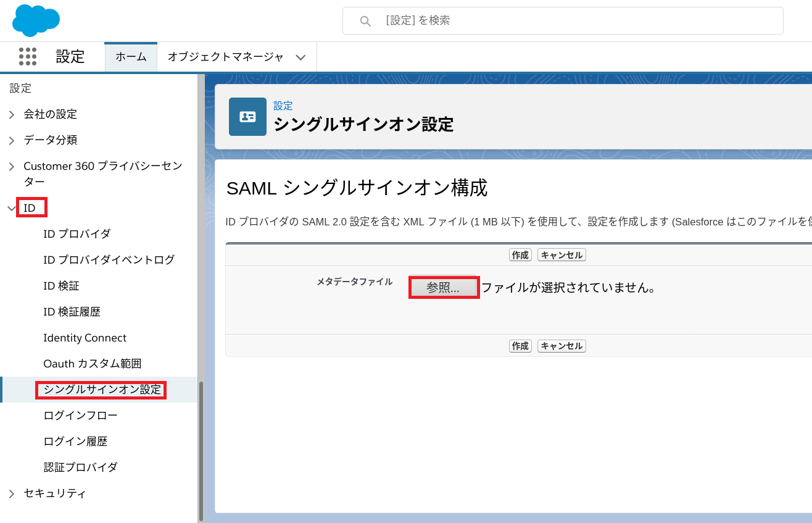Select シングルサインオン設定 in the sidebar
The image size is (812, 523).
(102, 390)
